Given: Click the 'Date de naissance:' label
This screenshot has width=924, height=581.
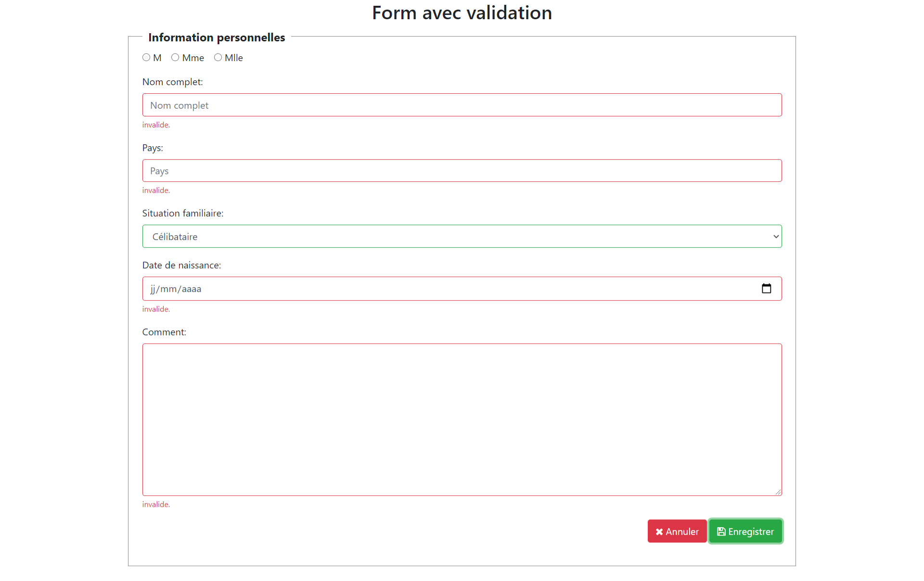Looking at the screenshot, I should tap(181, 265).
